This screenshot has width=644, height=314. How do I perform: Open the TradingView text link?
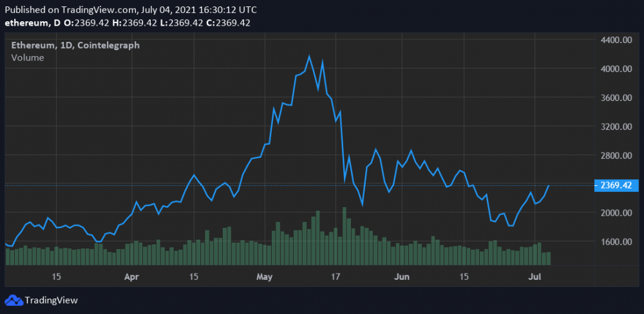52,300
